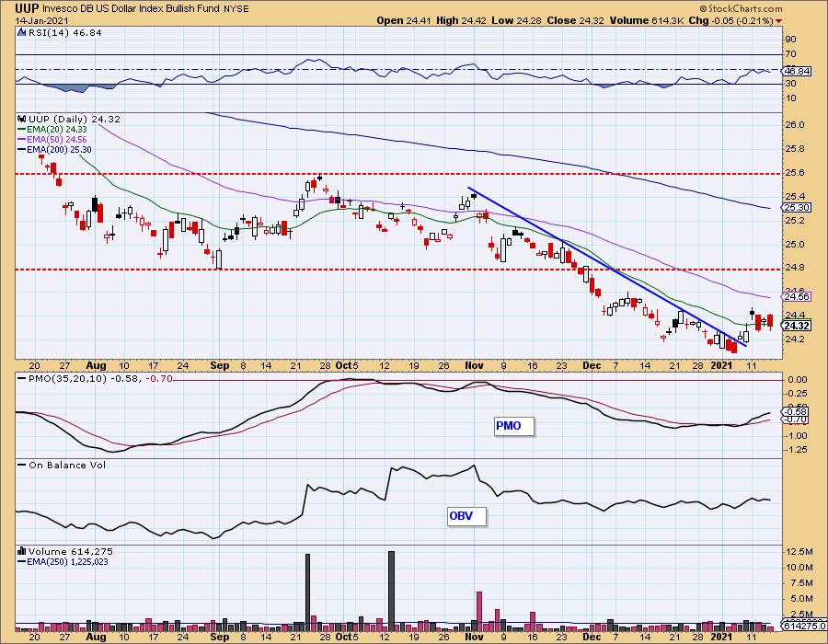Select the UUP ticker symbol in the header
This screenshot has width=828, height=644.
(27, 8)
